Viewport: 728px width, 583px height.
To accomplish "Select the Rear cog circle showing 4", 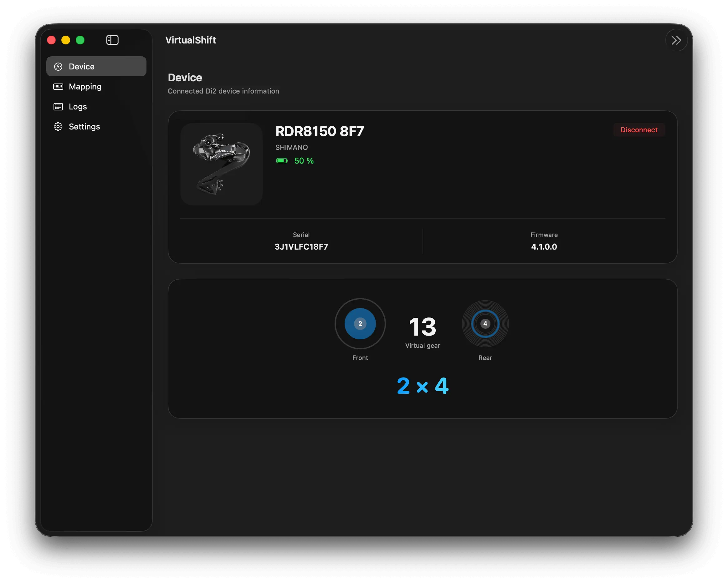I will tap(485, 324).
